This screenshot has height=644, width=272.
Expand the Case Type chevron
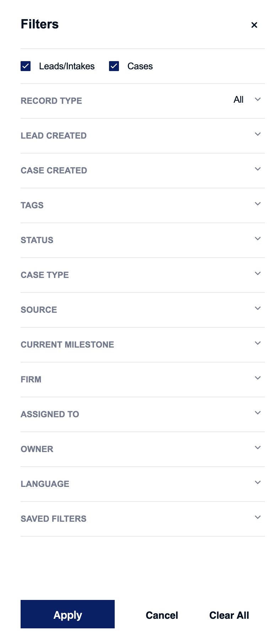[x=258, y=273]
